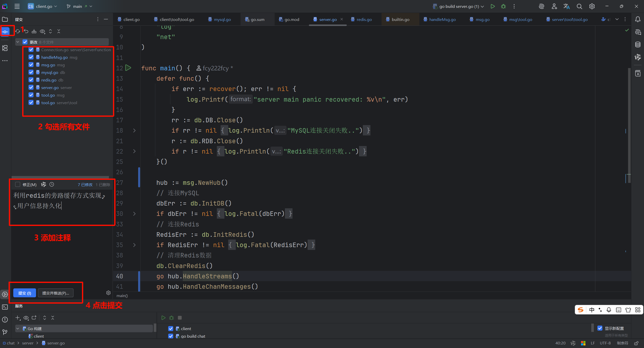Open the Database tool window icon
Image resolution: width=644 pixels, height=348 pixels.
tap(638, 45)
